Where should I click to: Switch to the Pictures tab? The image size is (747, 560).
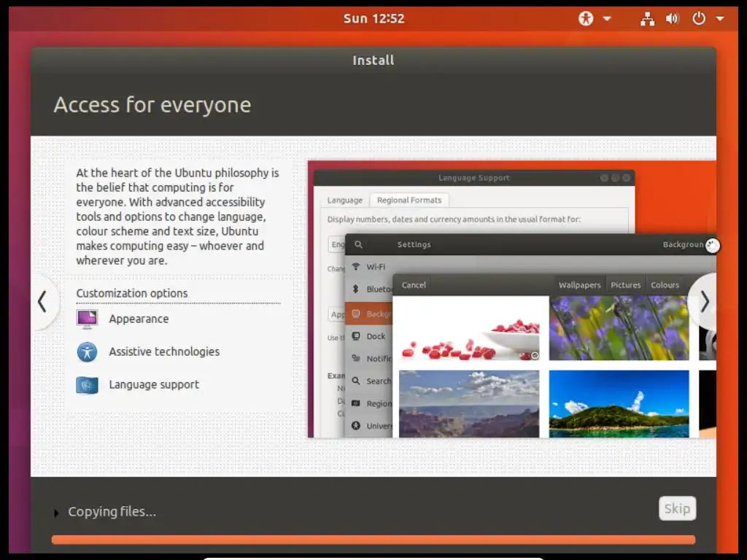tap(625, 285)
